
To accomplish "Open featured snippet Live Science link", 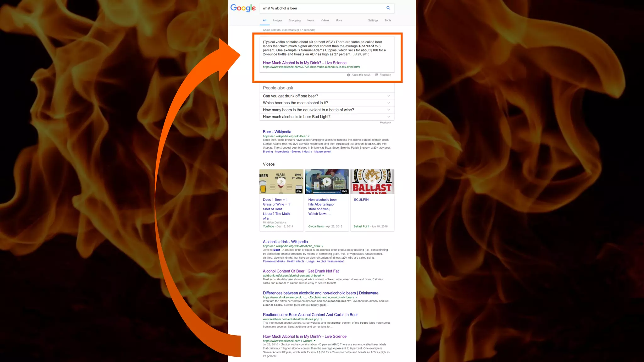I will (304, 63).
